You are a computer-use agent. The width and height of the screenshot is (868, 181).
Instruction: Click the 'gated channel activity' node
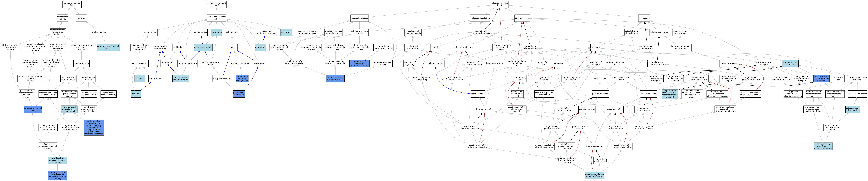point(88,79)
